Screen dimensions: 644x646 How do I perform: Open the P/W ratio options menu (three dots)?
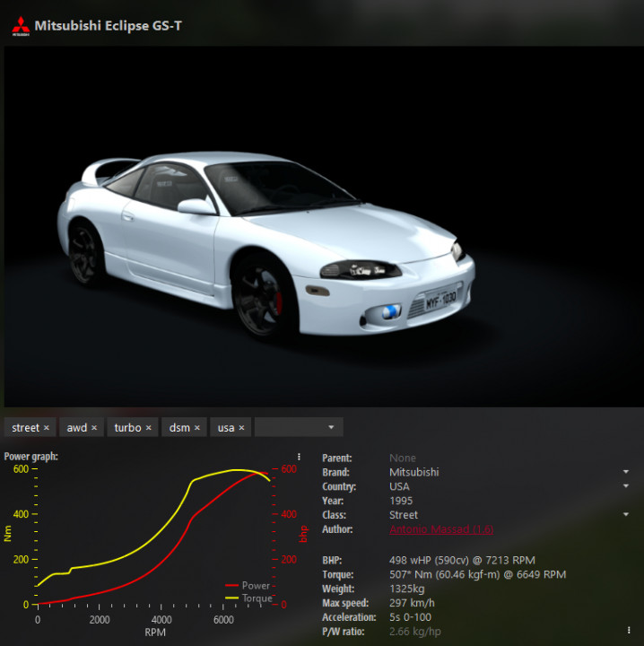(x=629, y=631)
